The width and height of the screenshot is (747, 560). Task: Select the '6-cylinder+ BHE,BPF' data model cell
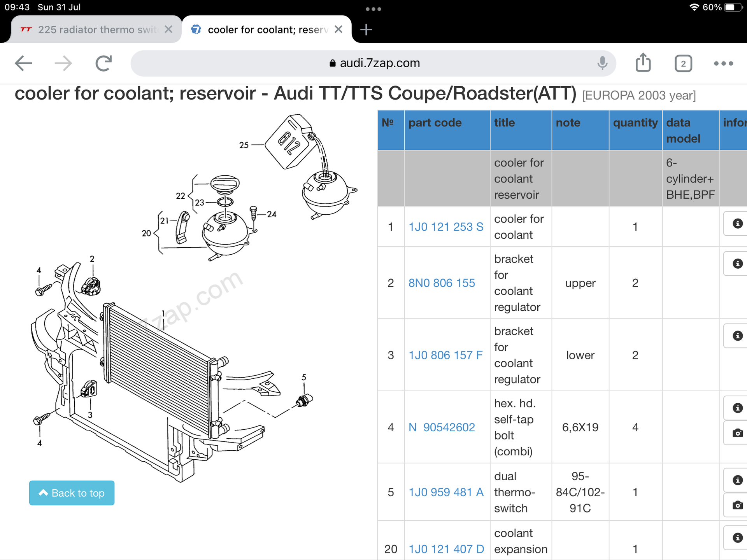pos(691,178)
